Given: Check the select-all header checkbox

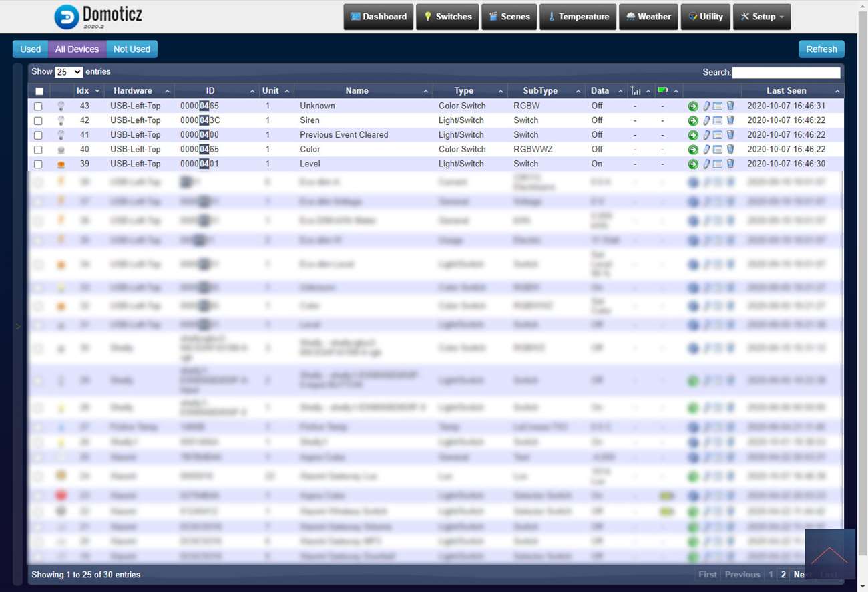Looking at the screenshot, I should click(x=39, y=91).
